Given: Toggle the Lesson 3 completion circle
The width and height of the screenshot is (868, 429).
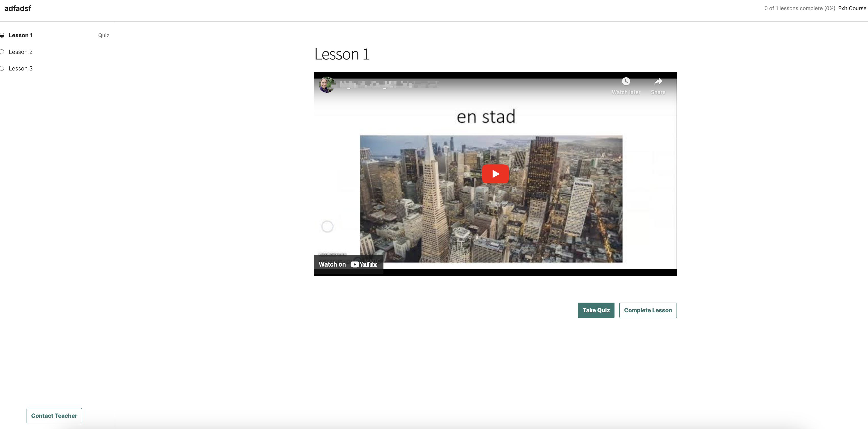Looking at the screenshot, I should [x=2, y=68].
